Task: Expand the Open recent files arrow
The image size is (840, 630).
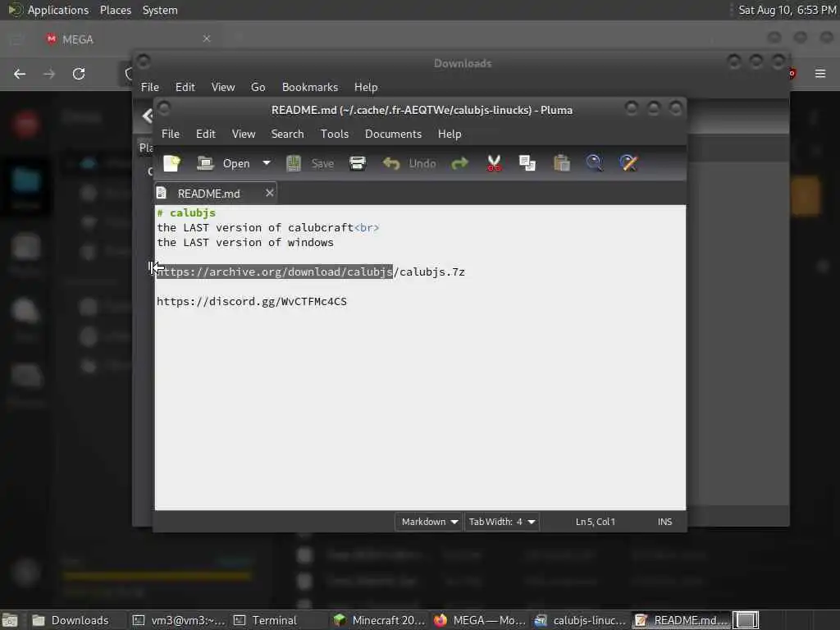Action: click(267, 163)
